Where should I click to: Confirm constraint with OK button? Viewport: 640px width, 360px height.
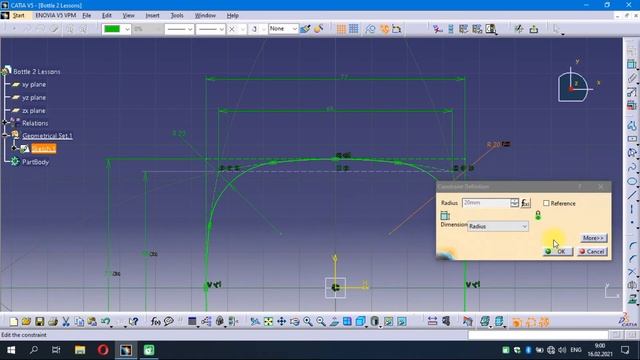558,251
